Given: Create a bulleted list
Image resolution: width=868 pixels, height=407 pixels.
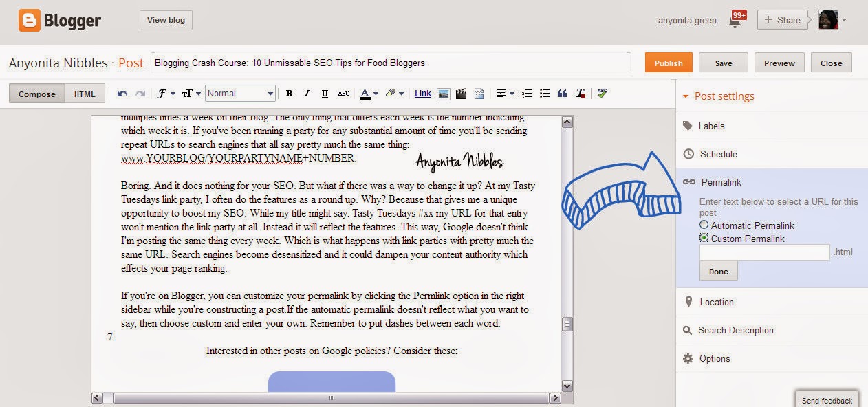Looking at the screenshot, I should point(545,93).
